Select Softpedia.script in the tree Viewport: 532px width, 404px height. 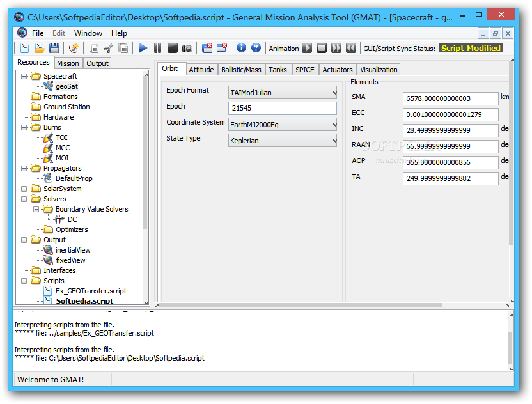tap(84, 301)
